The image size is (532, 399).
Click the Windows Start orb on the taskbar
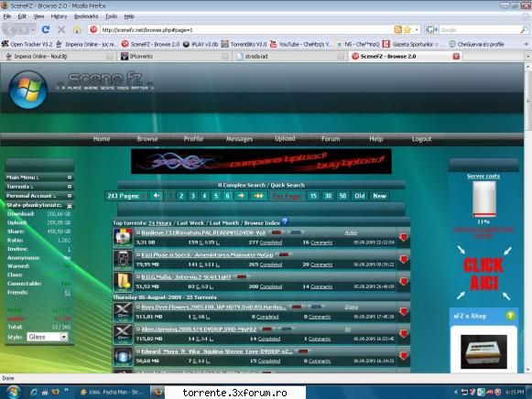tap(13, 392)
